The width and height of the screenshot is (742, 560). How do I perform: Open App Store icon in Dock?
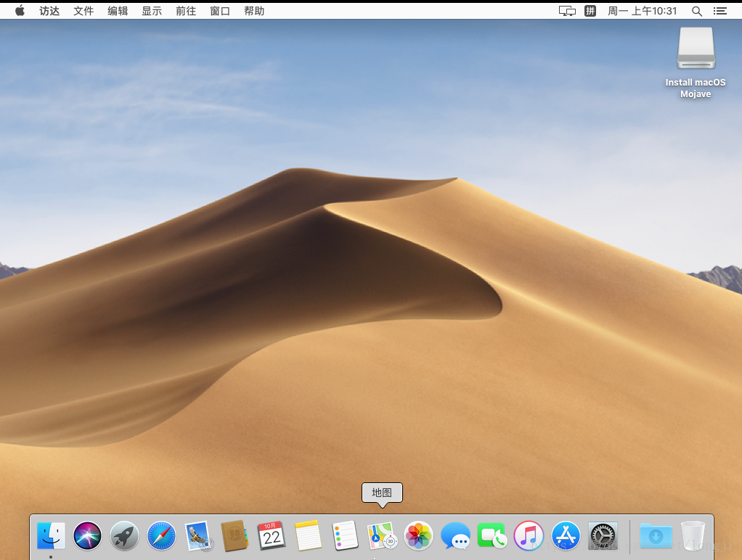click(566, 536)
